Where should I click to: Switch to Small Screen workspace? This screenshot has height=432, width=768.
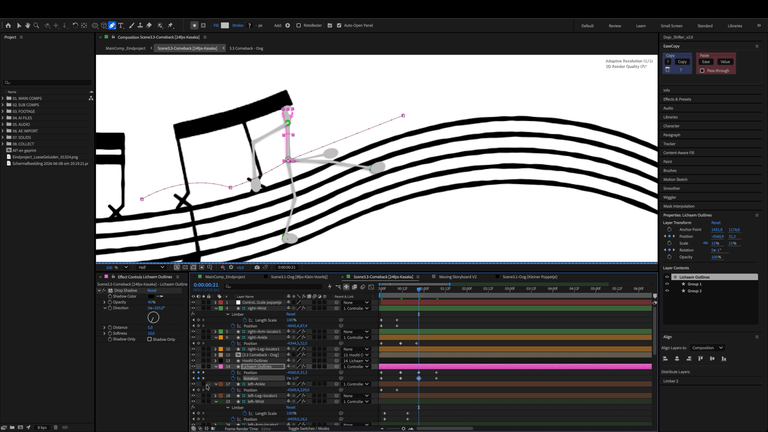672,26
